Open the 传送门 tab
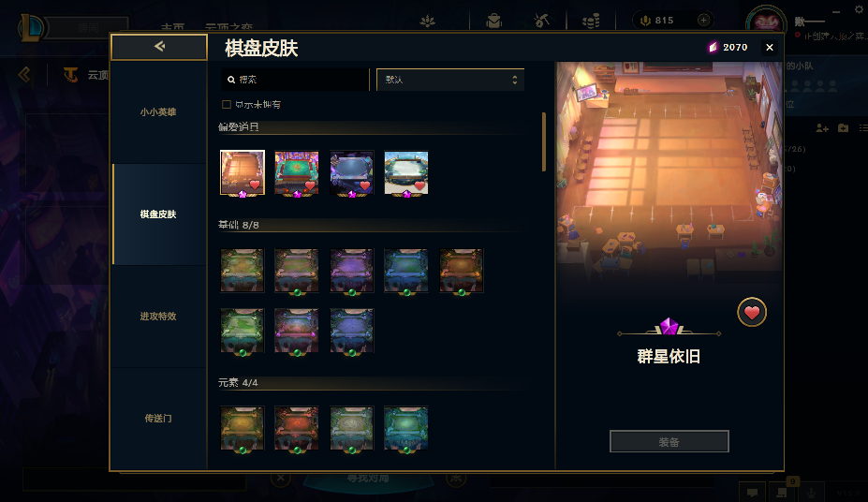 pyautogui.click(x=158, y=419)
